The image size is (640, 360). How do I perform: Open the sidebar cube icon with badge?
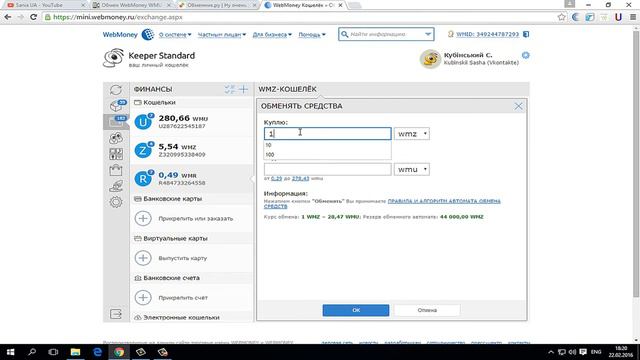tap(117, 106)
